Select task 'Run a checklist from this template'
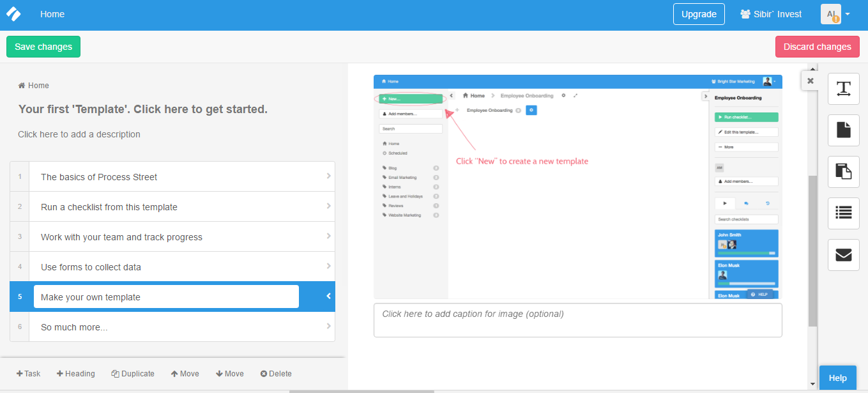 tap(172, 206)
